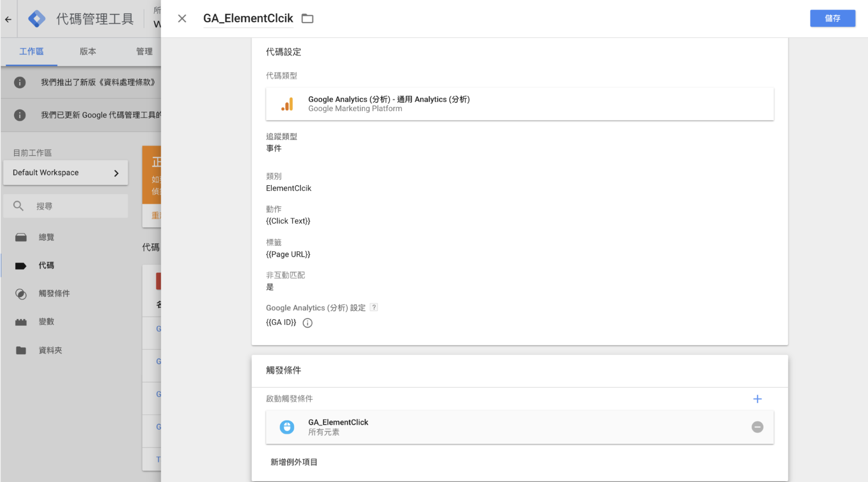Click the GTM diamond logo icon
Viewport: 868px width, 482px height.
(x=37, y=18)
